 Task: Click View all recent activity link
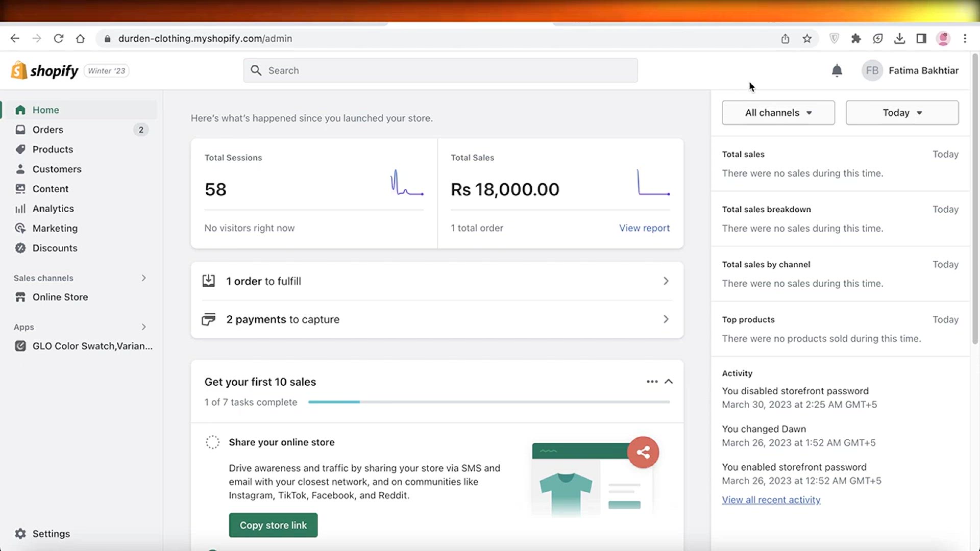(x=771, y=500)
